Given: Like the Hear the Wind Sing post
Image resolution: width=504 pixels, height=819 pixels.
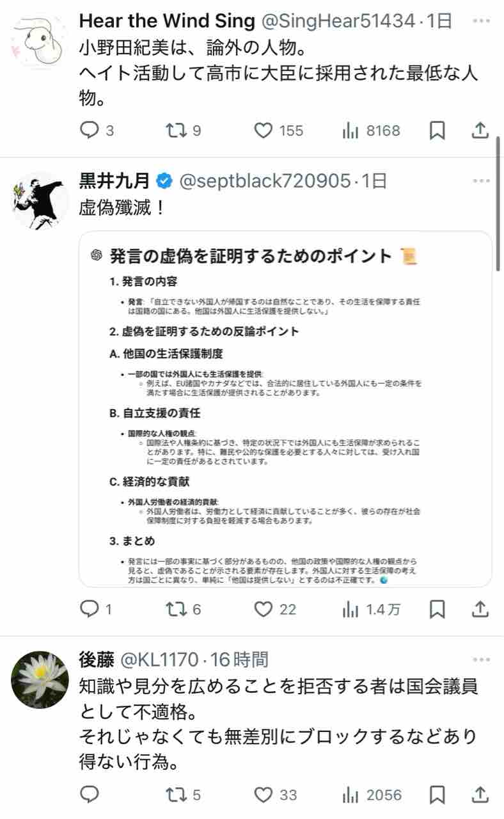Looking at the screenshot, I should click(x=264, y=131).
